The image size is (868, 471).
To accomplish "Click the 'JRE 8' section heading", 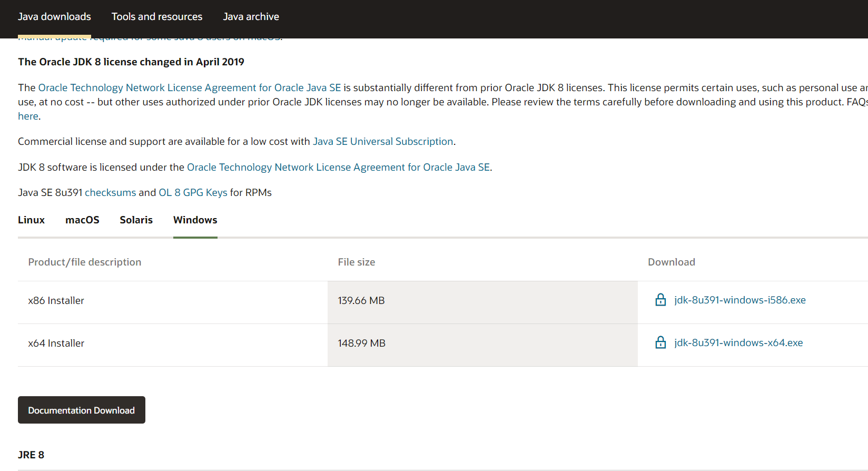I will pyautogui.click(x=31, y=455).
